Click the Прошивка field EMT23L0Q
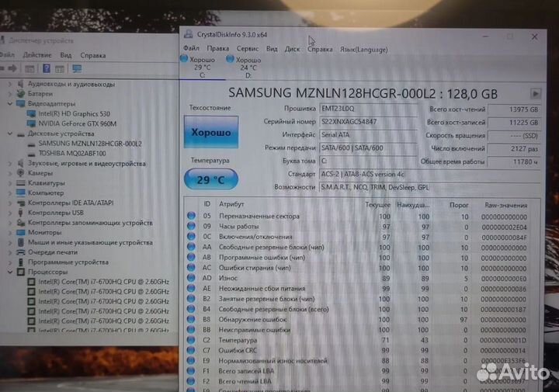This screenshot has height=392, width=559. 368,109
